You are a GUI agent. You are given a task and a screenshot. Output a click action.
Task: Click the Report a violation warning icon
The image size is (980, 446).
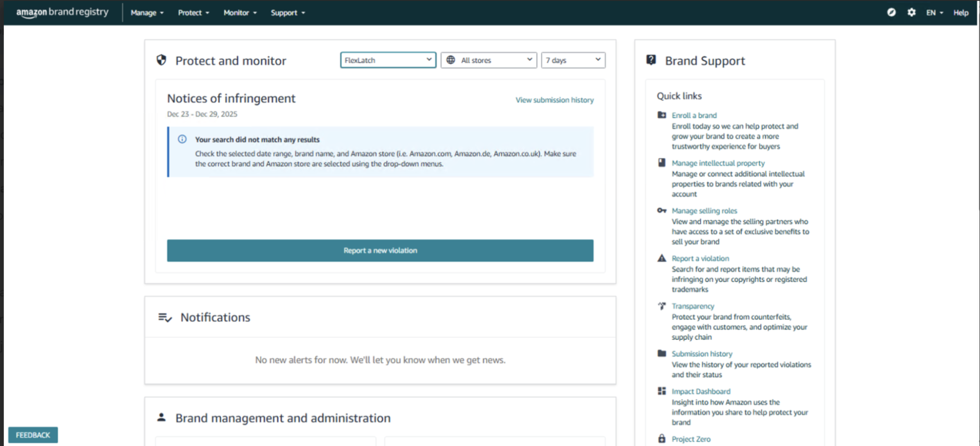662,258
